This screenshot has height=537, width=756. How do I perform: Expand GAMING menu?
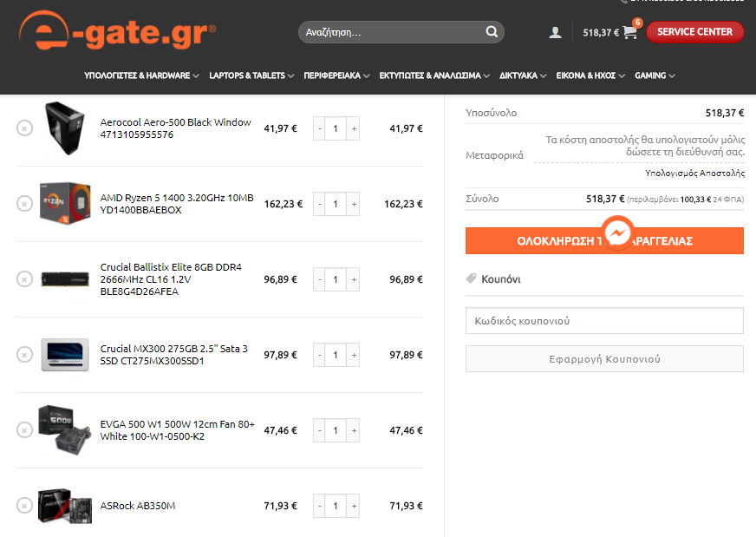[655, 75]
